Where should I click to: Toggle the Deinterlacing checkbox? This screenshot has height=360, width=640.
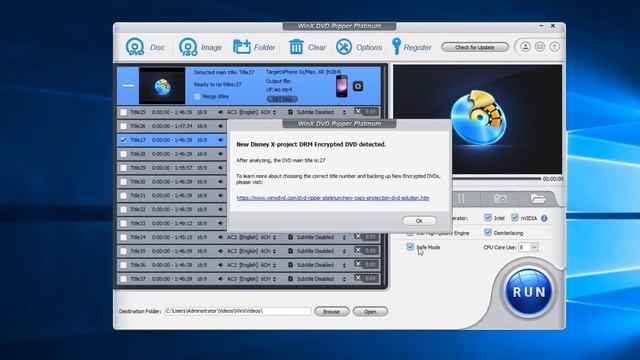[x=487, y=232]
